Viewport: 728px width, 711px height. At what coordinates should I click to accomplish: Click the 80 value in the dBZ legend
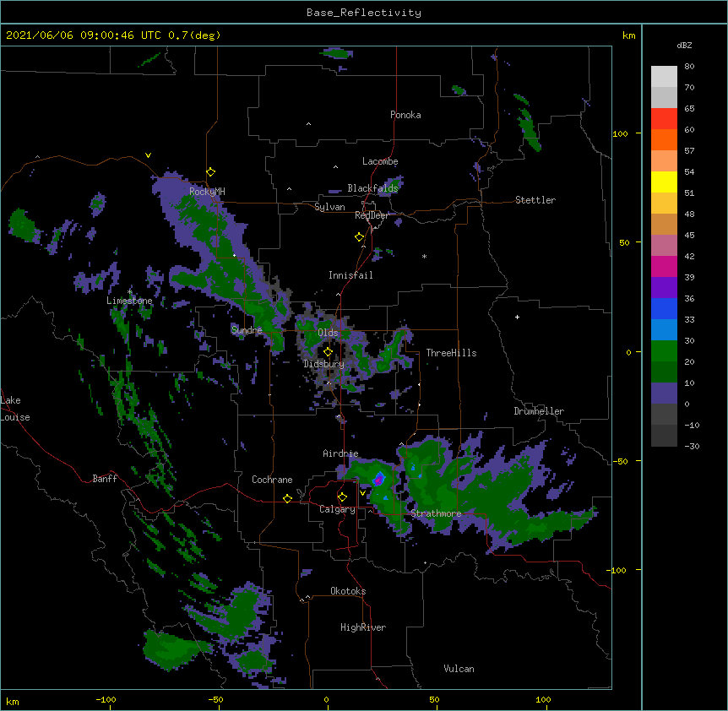[x=689, y=66]
